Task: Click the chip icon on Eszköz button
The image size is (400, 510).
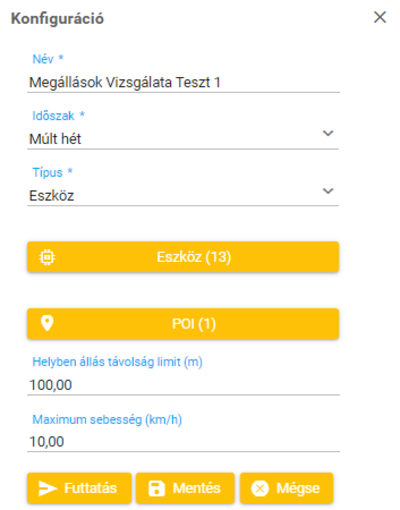Action: pyautogui.click(x=47, y=257)
